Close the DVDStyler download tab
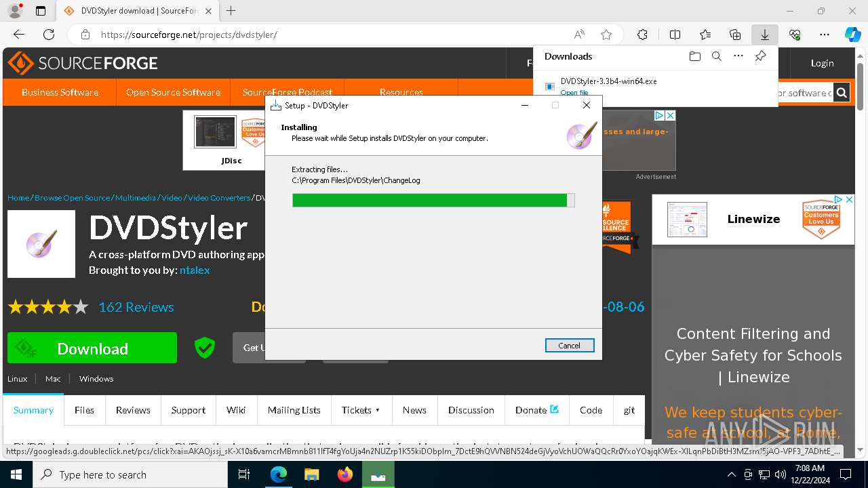The image size is (868, 488). coord(208,11)
